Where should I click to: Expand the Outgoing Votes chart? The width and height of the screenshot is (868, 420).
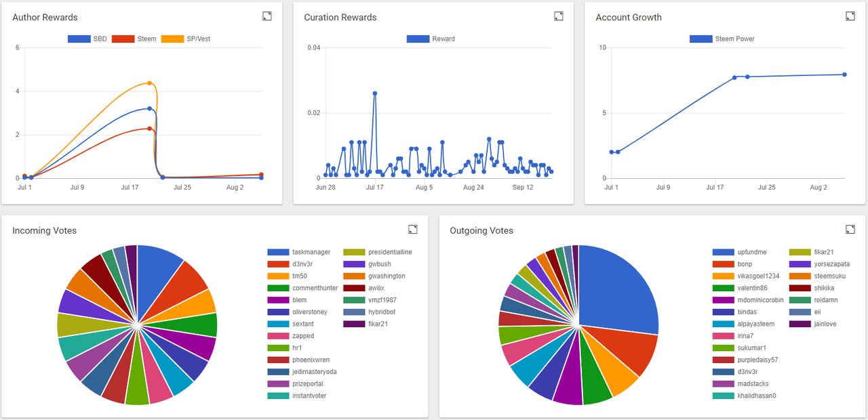850,230
